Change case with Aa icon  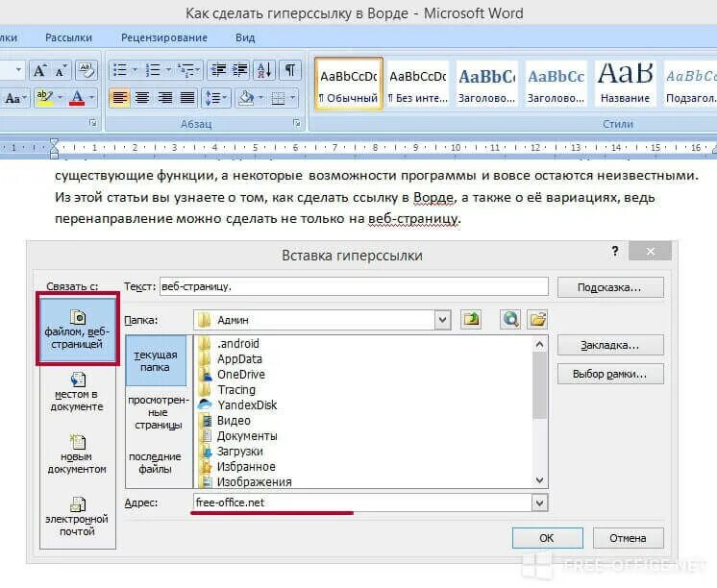(x=14, y=97)
